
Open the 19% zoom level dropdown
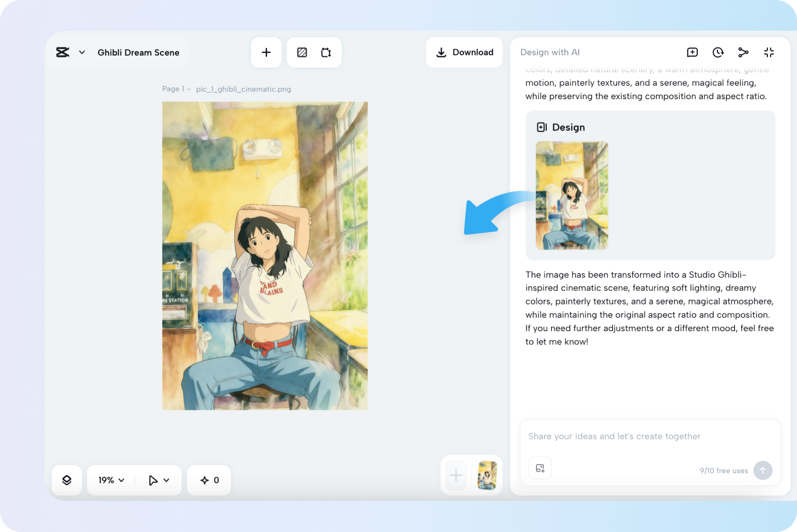coord(111,480)
